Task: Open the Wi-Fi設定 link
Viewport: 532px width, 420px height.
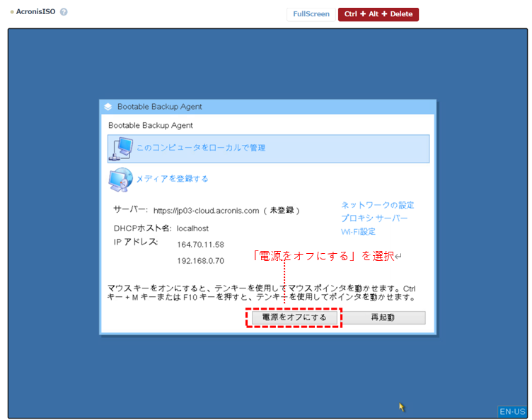Action: [358, 231]
